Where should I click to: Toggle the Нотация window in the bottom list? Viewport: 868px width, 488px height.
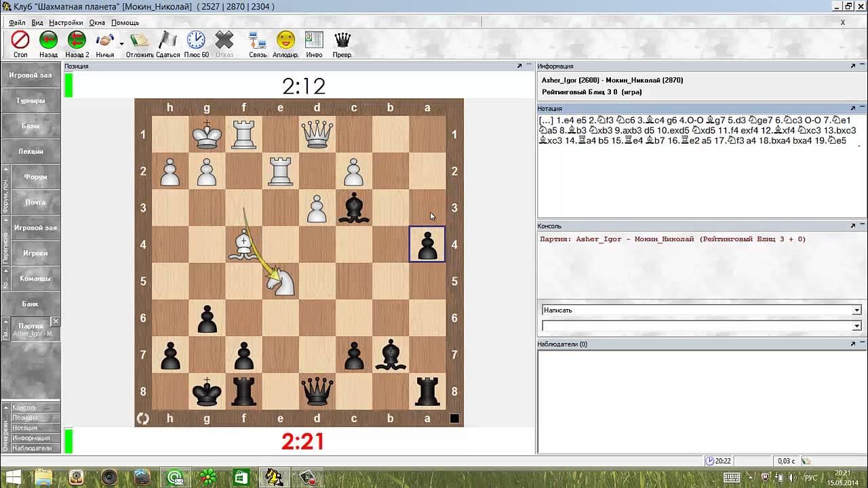tap(35, 428)
